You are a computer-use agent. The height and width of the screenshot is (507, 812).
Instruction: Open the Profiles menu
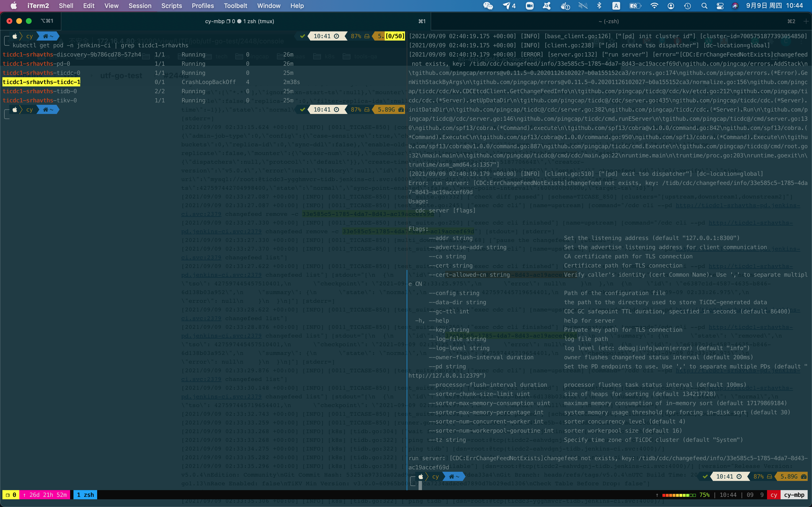tap(203, 6)
